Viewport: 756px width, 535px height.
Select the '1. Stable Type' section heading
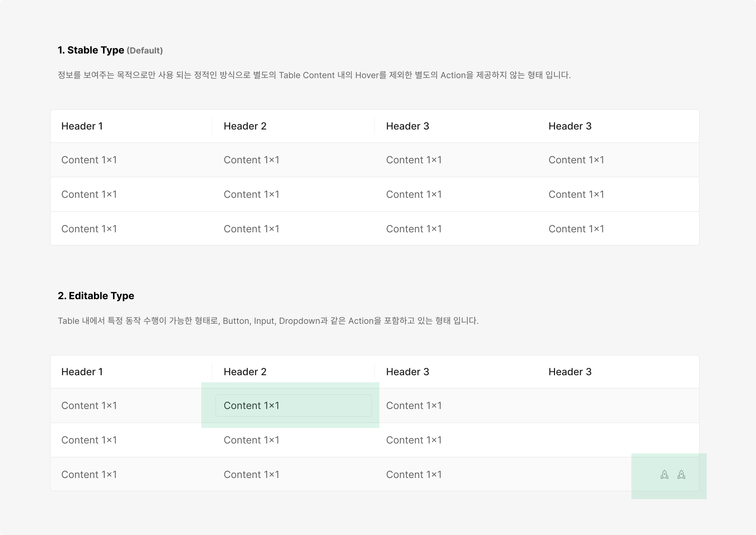pyautogui.click(x=91, y=50)
